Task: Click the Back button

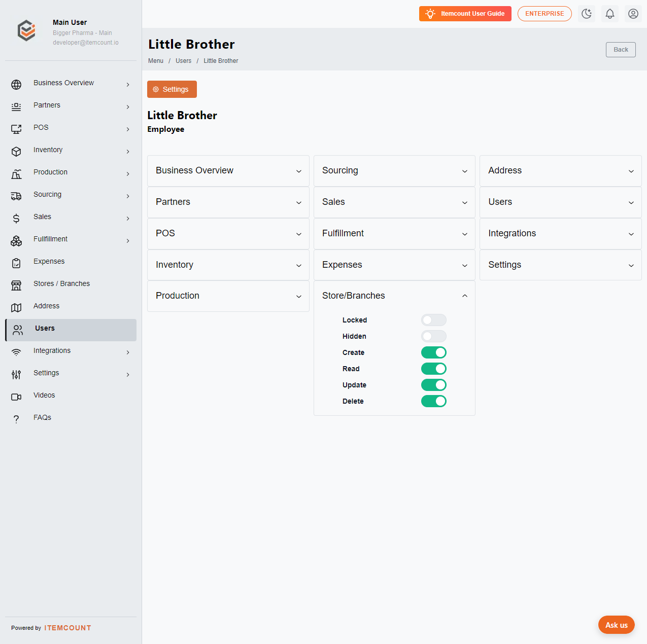Action: (621, 50)
